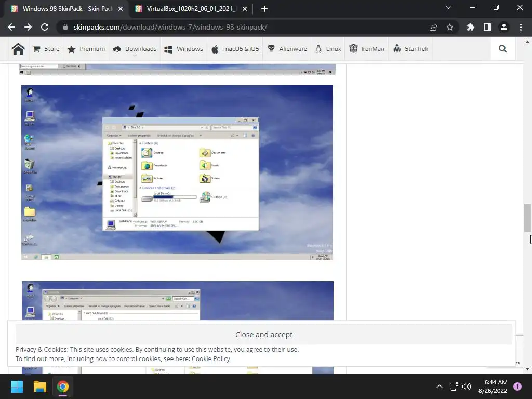The width and height of the screenshot is (532, 399).
Task: Go back to the previous page
Action: [x=11, y=27]
